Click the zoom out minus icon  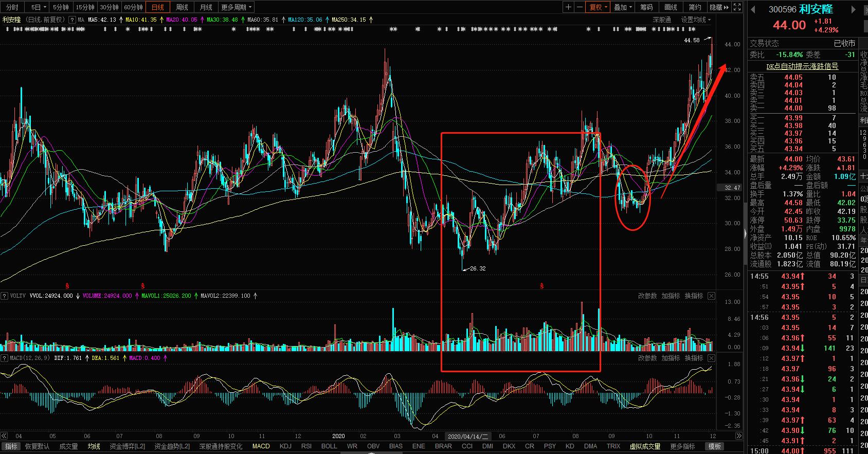(x=580, y=7)
